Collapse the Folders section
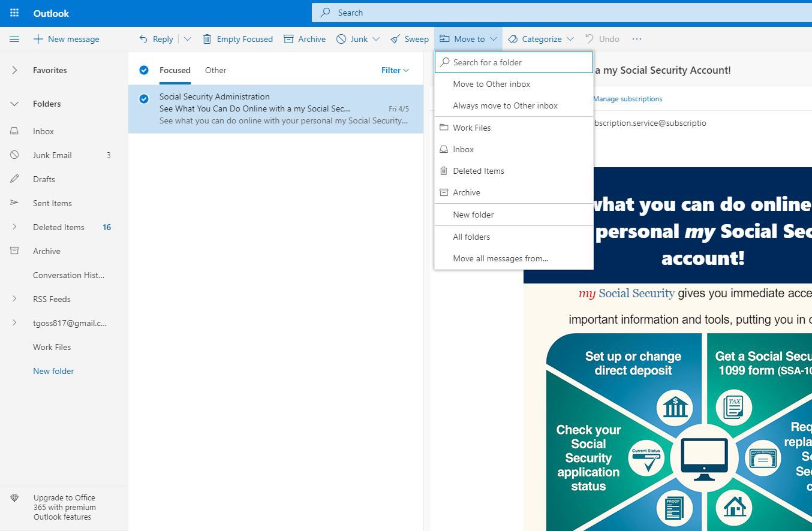 (14, 104)
